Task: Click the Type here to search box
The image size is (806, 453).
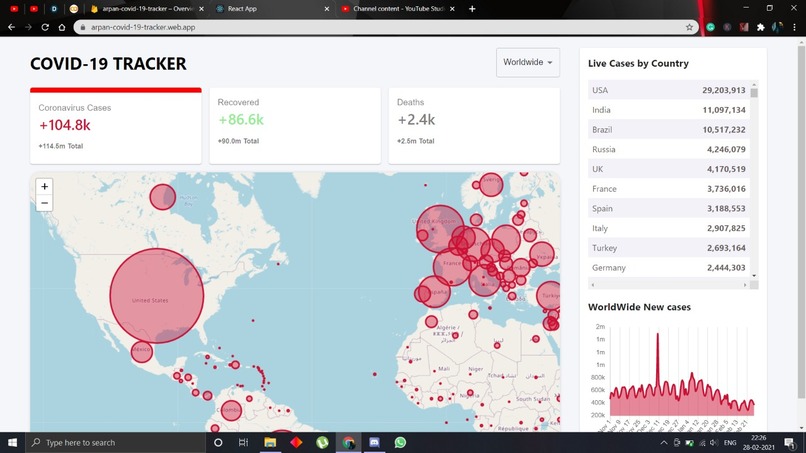Action: tap(115, 442)
